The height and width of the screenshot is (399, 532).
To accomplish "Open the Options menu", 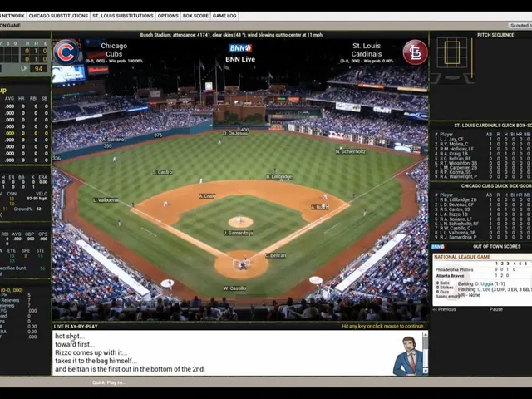I will (168, 16).
